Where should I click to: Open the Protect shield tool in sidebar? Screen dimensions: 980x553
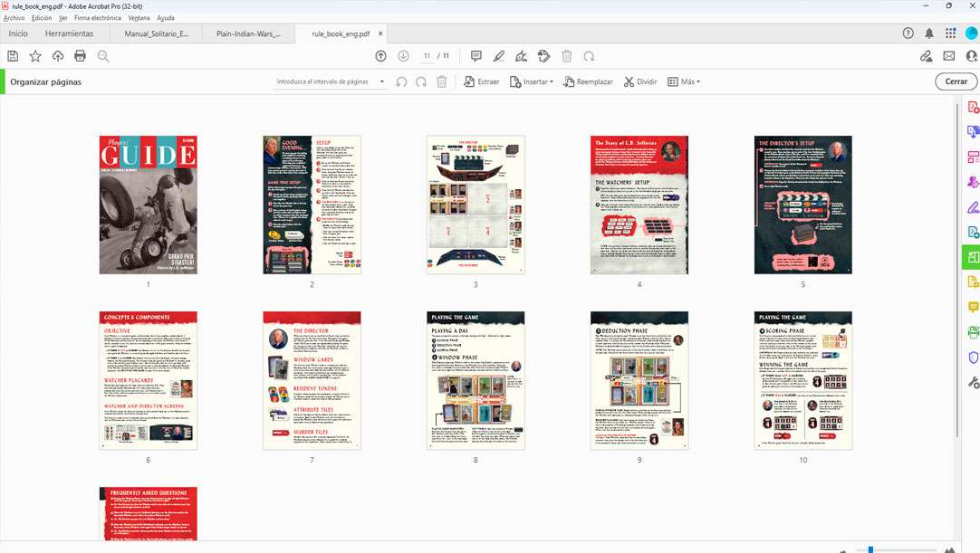(x=973, y=358)
